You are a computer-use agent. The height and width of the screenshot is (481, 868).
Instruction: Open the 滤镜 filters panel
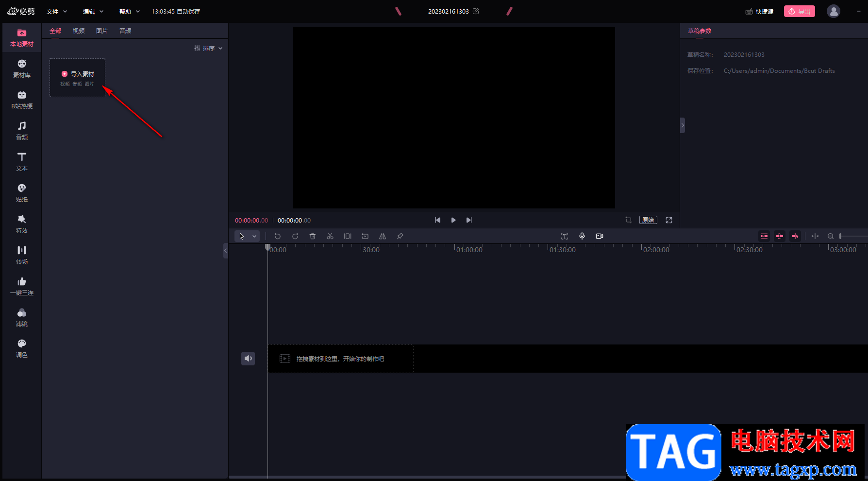[22, 318]
